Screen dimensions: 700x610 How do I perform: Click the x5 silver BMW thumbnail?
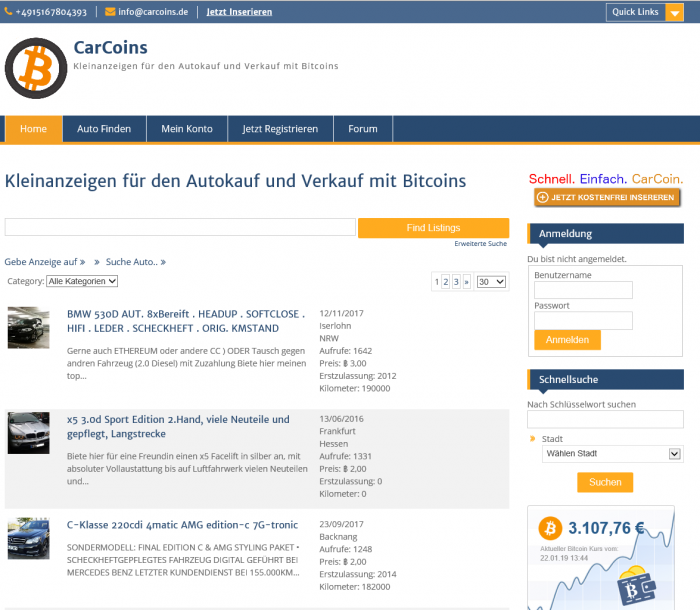29,433
